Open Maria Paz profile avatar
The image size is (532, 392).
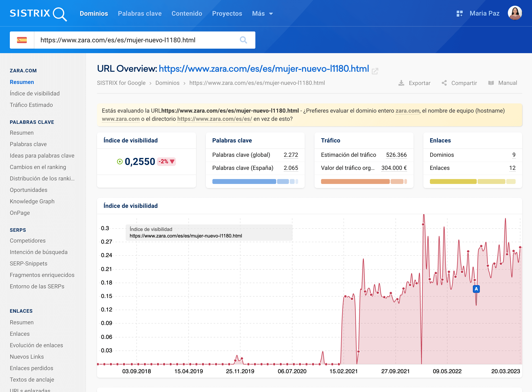click(x=515, y=13)
